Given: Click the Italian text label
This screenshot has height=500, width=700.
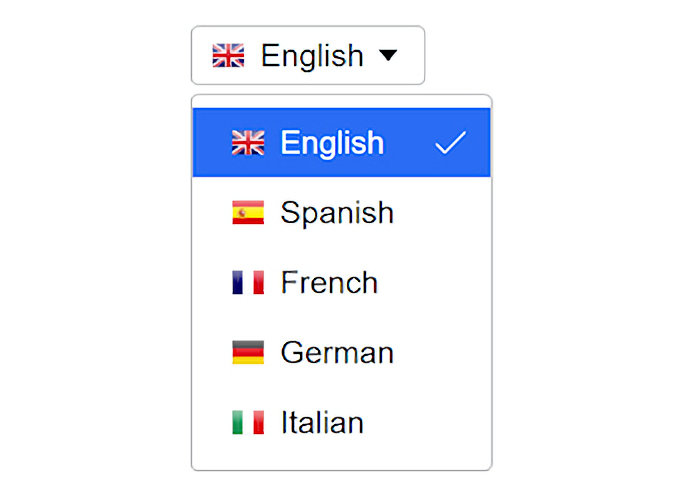Looking at the screenshot, I should (x=322, y=422).
